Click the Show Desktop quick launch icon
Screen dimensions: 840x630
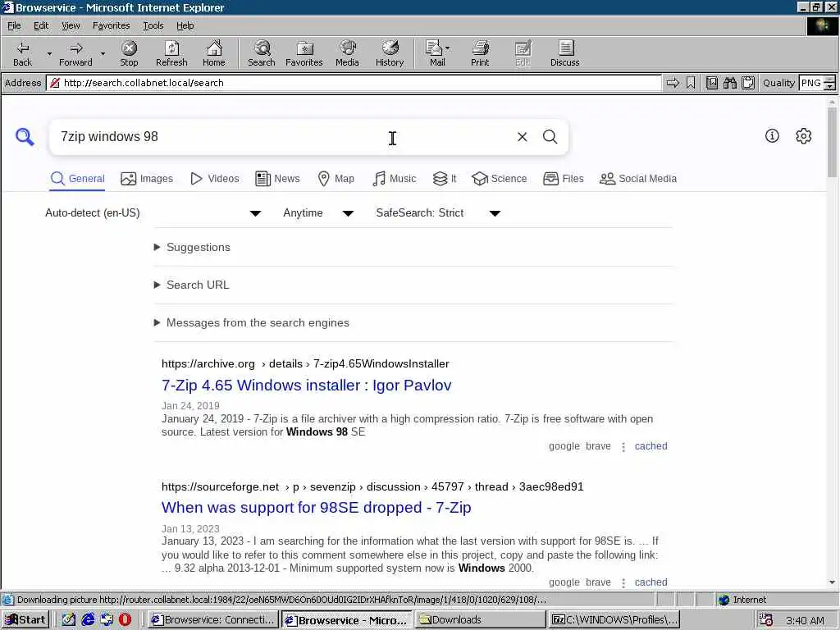click(69, 620)
